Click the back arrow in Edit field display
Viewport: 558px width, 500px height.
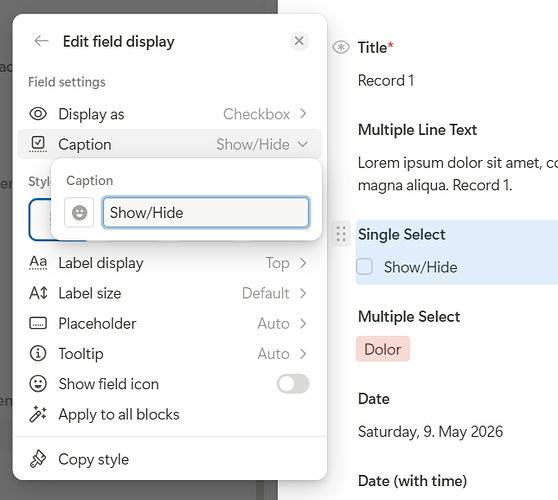pos(41,41)
